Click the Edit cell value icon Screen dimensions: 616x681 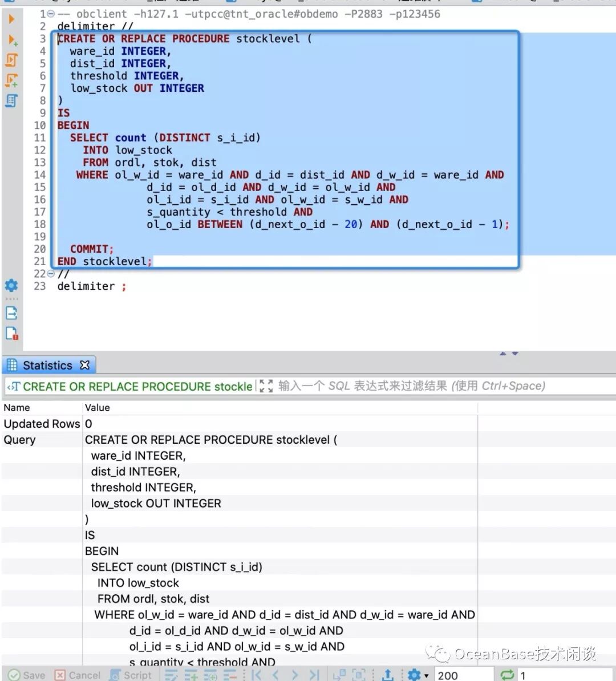coord(171,675)
